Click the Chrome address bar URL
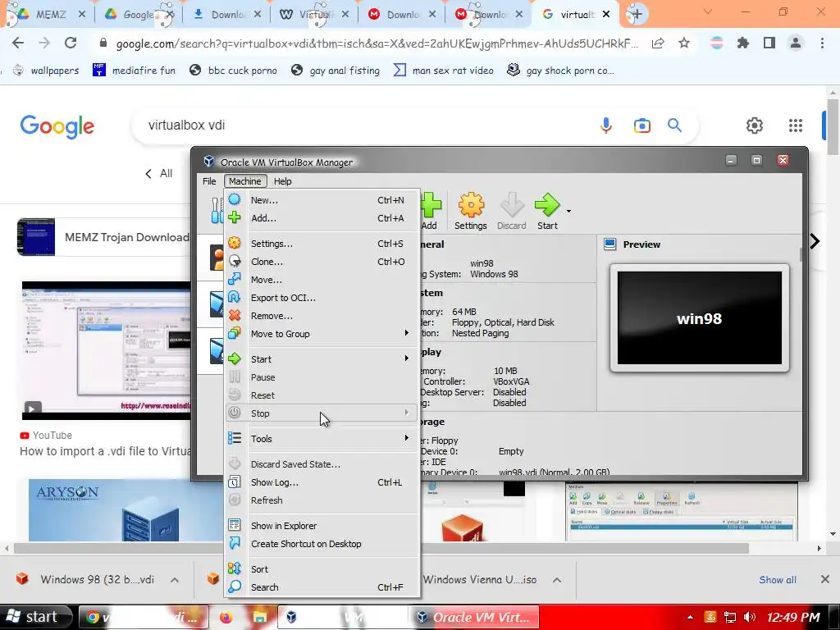Image resolution: width=840 pixels, height=630 pixels. click(x=377, y=43)
